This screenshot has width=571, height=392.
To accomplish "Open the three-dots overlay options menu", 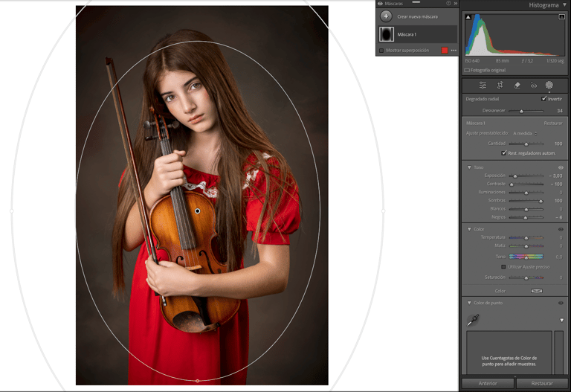I will coord(454,51).
